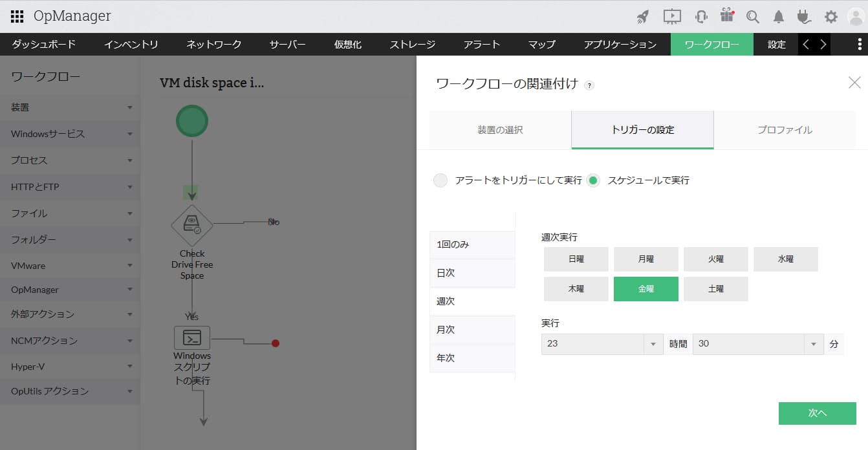
Task: Open the vertical dots more menu
Action: [x=860, y=44]
